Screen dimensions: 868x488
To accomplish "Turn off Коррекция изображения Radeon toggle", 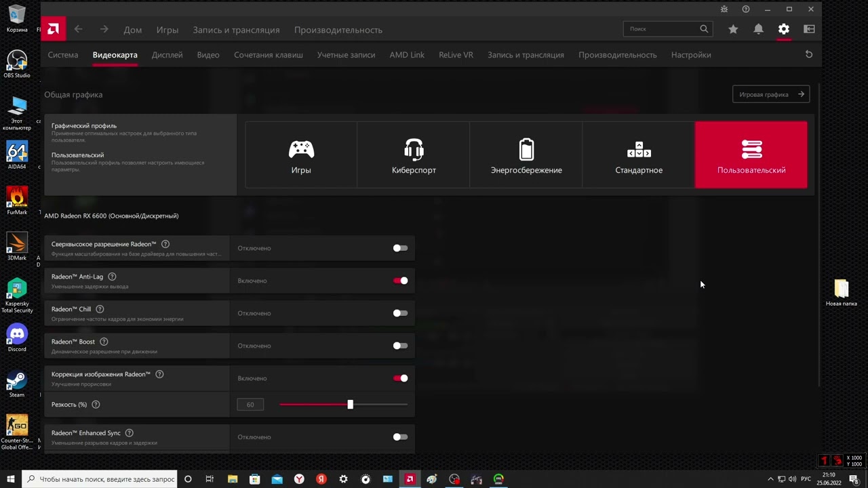I will click(x=400, y=378).
